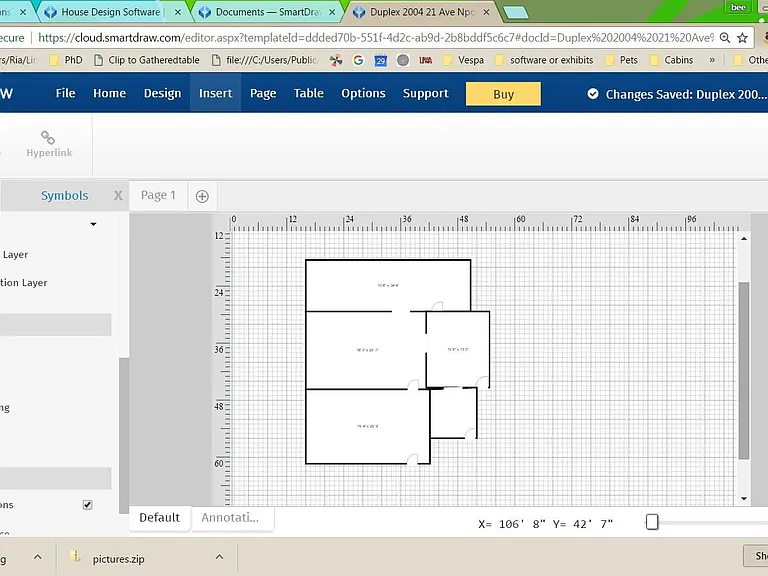Image resolution: width=768 pixels, height=576 pixels.
Task: Select the top room in floor plan
Action: 388,286
